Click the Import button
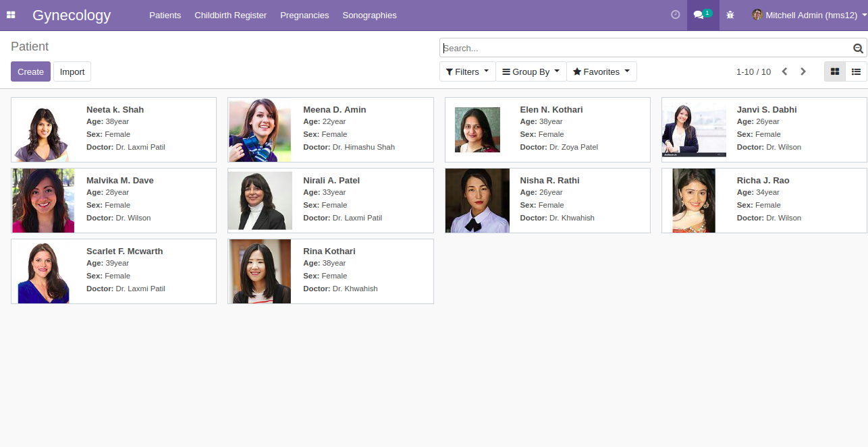The width and height of the screenshot is (868, 447). click(x=72, y=71)
